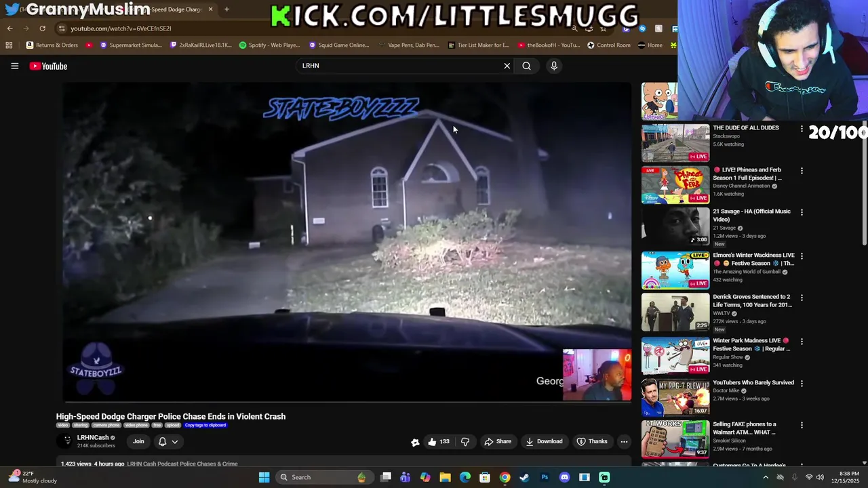Click the taskbar Search box
The width and height of the screenshot is (868, 488).
pyautogui.click(x=323, y=477)
